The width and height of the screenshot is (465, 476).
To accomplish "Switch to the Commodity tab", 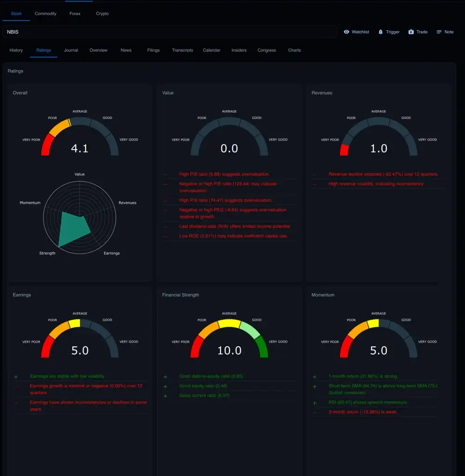I will click(46, 13).
